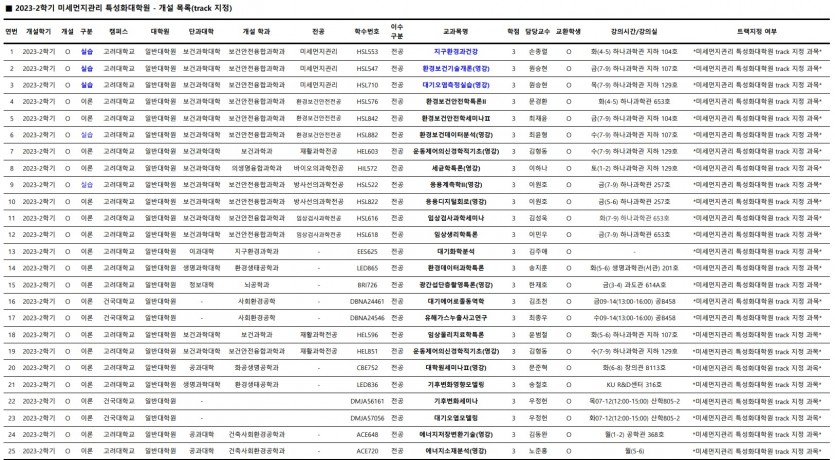Select course code 'HEL851'
The image size is (835, 460).
coord(367,351)
